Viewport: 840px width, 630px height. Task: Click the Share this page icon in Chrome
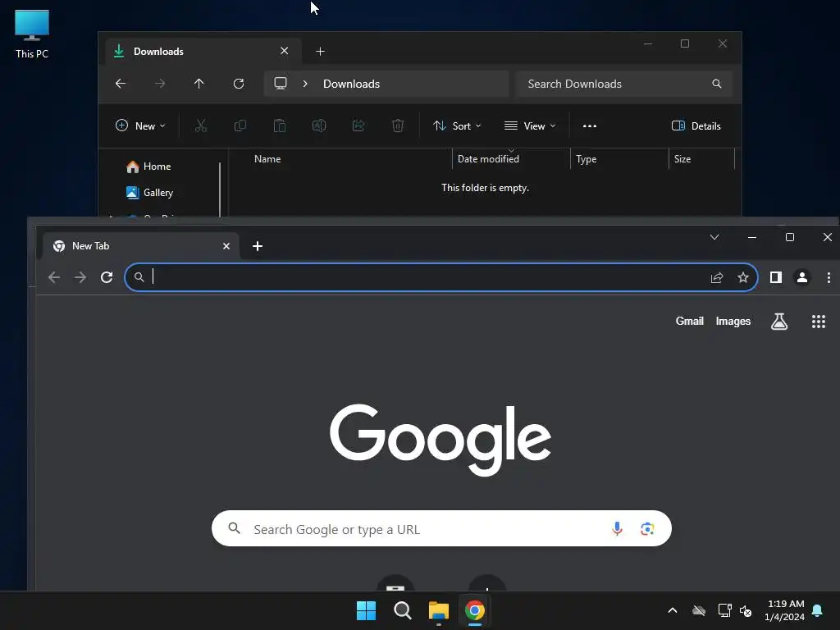pyautogui.click(x=717, y=277)
